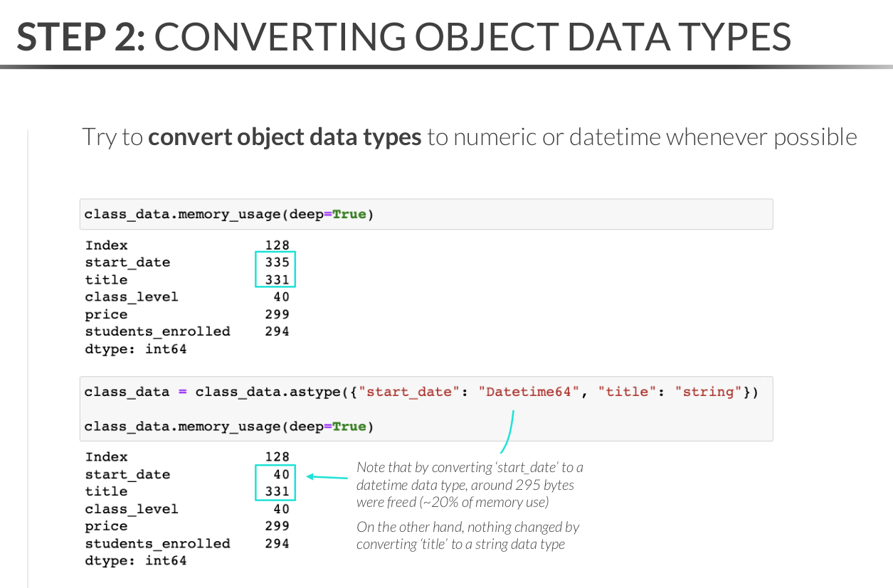Click class_level label in second output
This screenshot has width=893, height=588.
click(132, 509)
